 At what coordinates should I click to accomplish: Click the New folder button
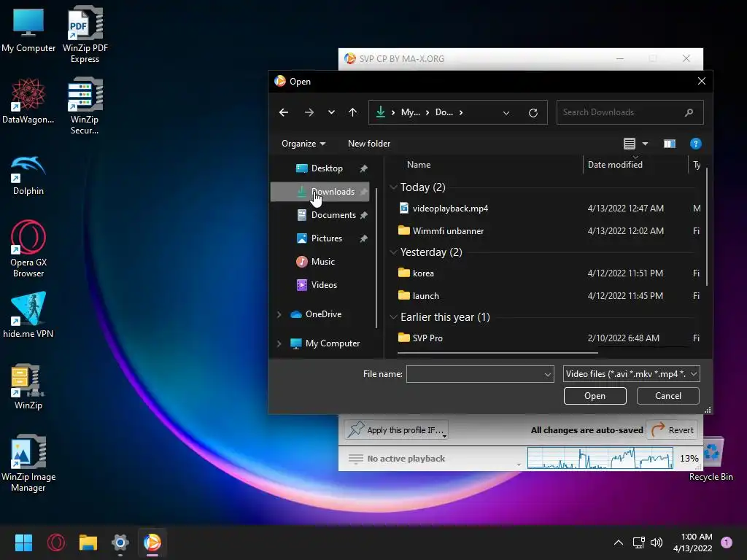click(x=369, y=144)
